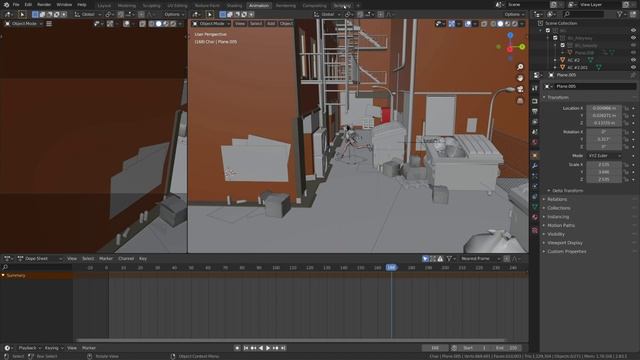
Task: Open Object Data properties green triangle tab
Action: tap(535, 207)
